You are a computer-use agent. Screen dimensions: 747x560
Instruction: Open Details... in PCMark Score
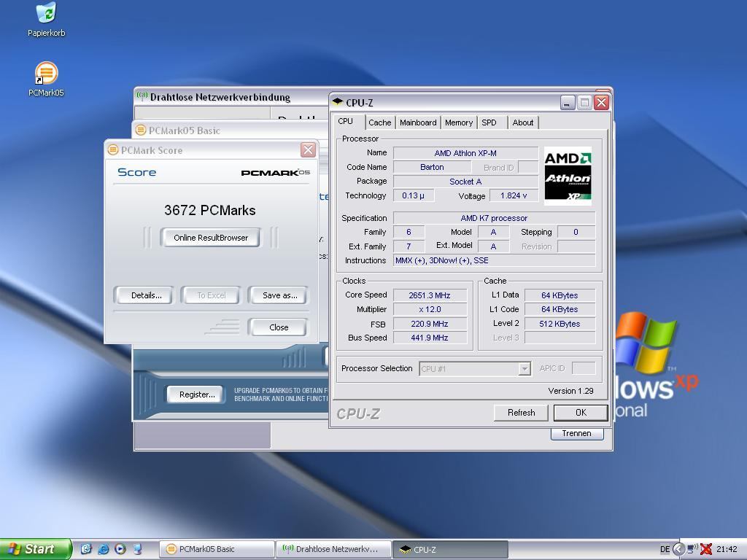(146, 295)
